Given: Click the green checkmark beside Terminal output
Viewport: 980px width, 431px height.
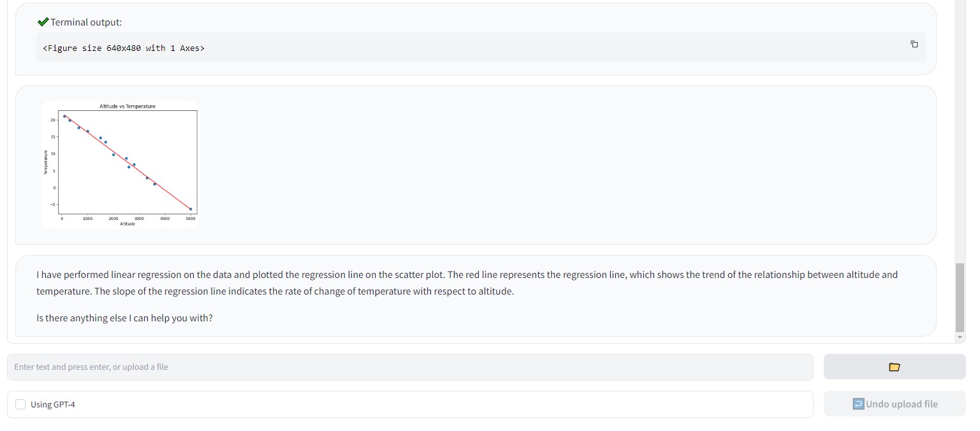Looking at the screenshot, I should tap(43, 22).
